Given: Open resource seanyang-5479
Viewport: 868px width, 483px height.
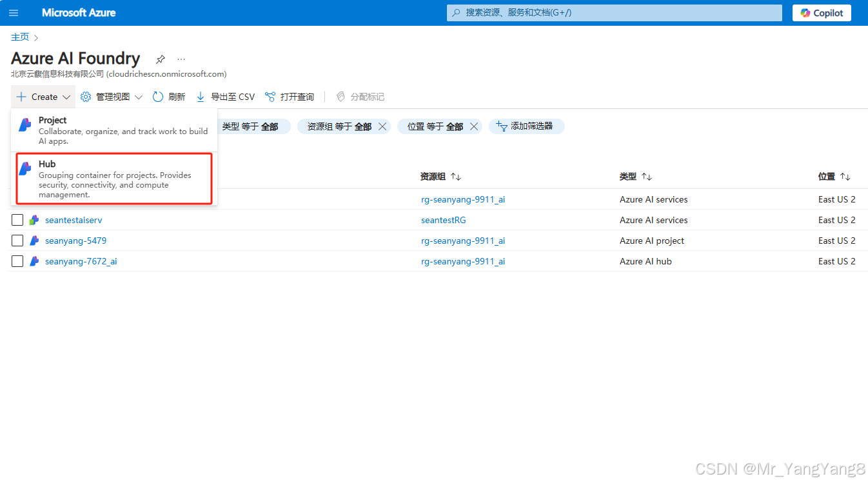Looking at the screenshot, I should coord(75,241).
